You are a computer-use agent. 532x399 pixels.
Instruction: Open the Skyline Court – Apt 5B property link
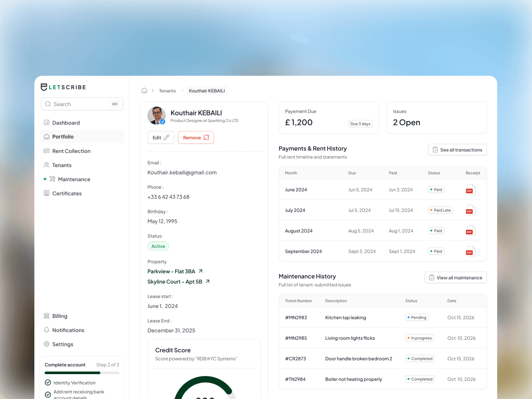179,281
